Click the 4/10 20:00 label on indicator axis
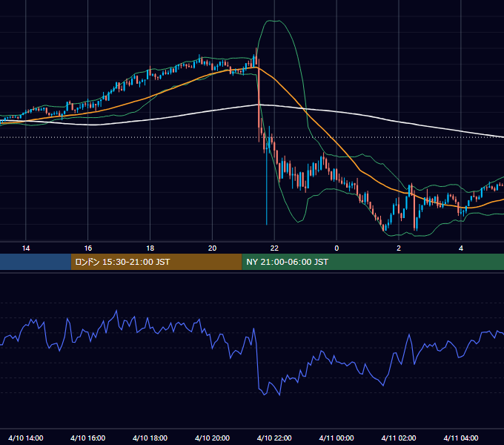This screenshot has height=445, width=504. click(212, 438)
